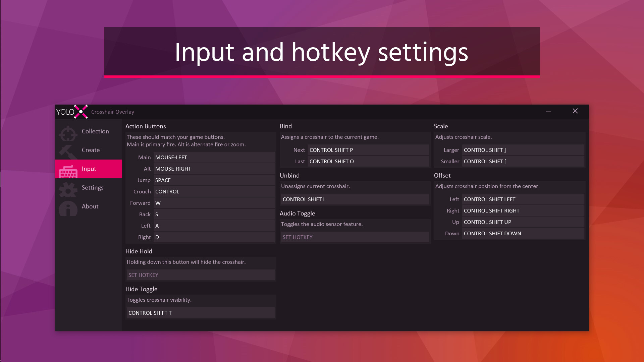Edit the Larger scale hotkey
This screenshot has height=362, width=644.
(x=523, y=150)
